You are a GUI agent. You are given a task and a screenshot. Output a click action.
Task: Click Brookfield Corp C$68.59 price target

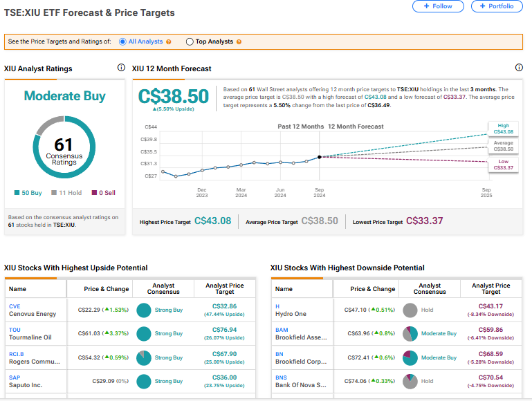pos(490,354)
